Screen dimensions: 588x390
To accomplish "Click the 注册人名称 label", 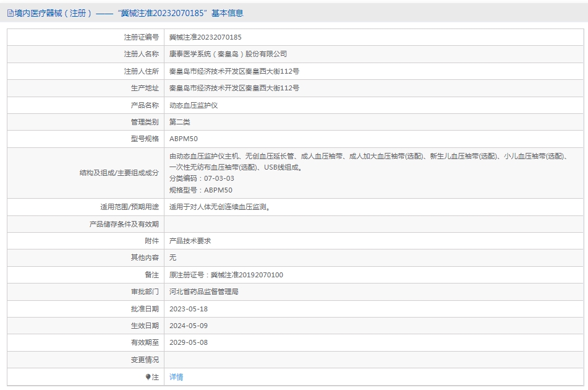I will click(x=142, y=54).
